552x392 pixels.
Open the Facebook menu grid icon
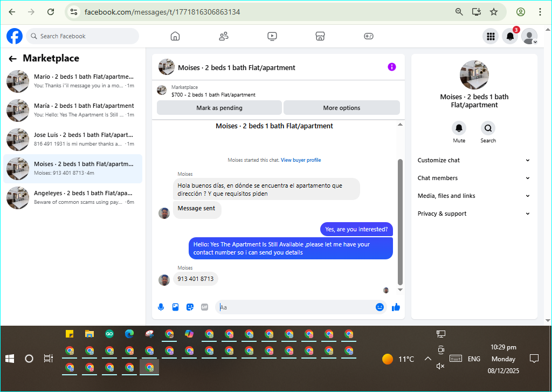(491, 36)
